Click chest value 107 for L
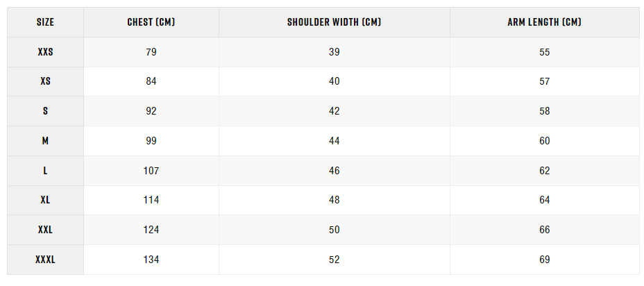Viewport: 644px width, 286px height. (x=151, y=171)
